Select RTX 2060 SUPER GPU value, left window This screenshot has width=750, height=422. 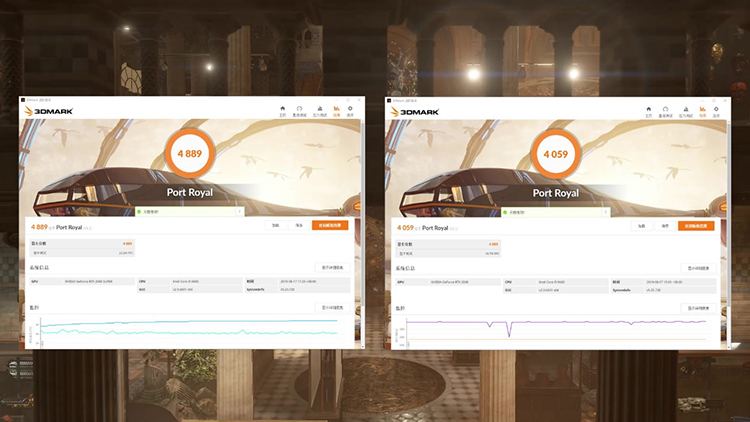pyautogui.click(x=88, y=281)
